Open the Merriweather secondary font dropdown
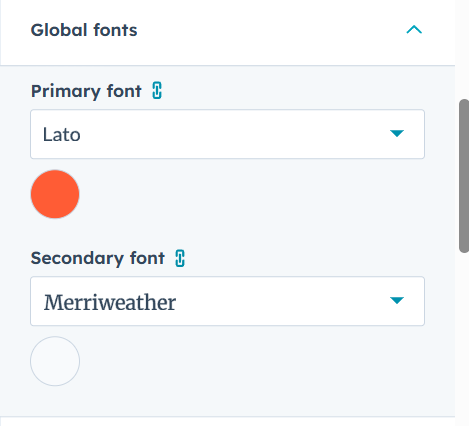The image size is (469, 426). point(227,301)
